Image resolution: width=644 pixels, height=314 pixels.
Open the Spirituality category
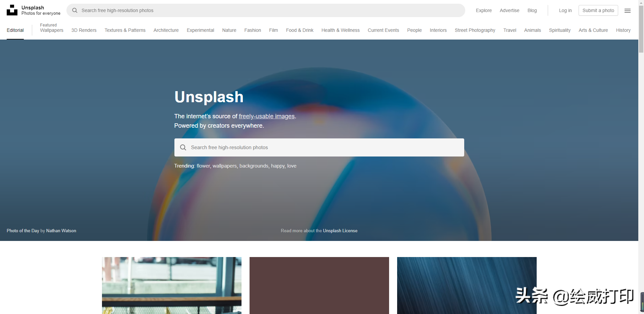coord(559,30)
